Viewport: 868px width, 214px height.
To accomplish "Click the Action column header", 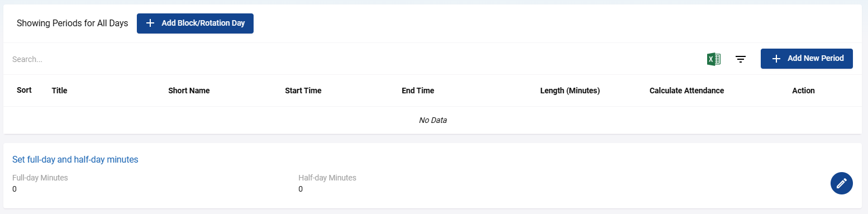I will (803, 91).
